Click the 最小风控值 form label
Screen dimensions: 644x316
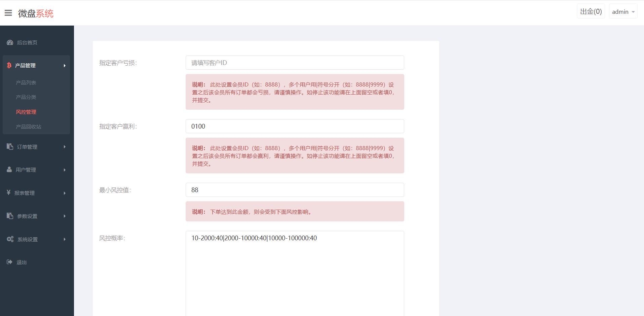(115, 190)
